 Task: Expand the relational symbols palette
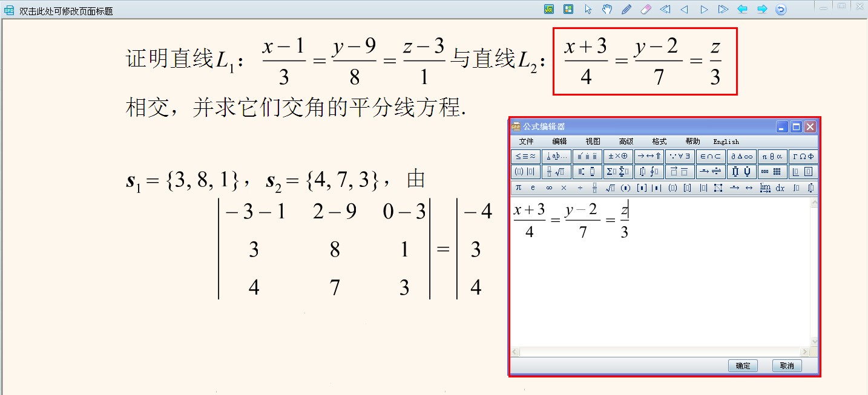(x=526, y=157)
